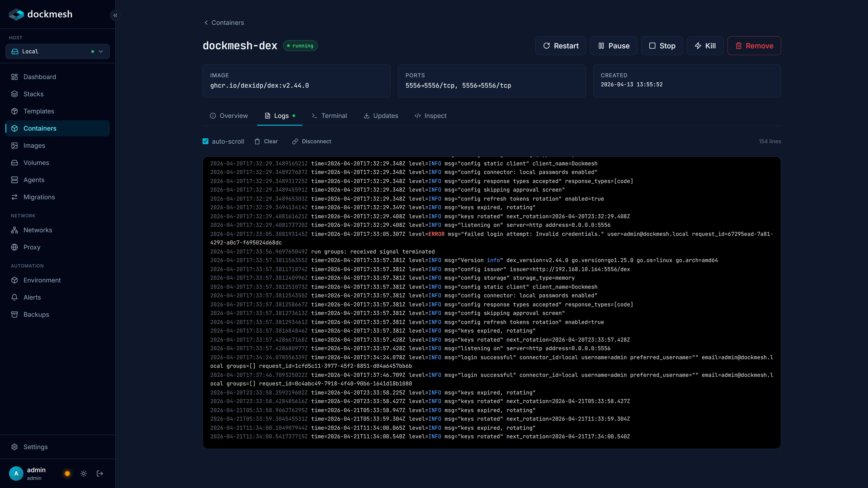Click the running status badge
868x488 pixels.
[x=300, y=45]
